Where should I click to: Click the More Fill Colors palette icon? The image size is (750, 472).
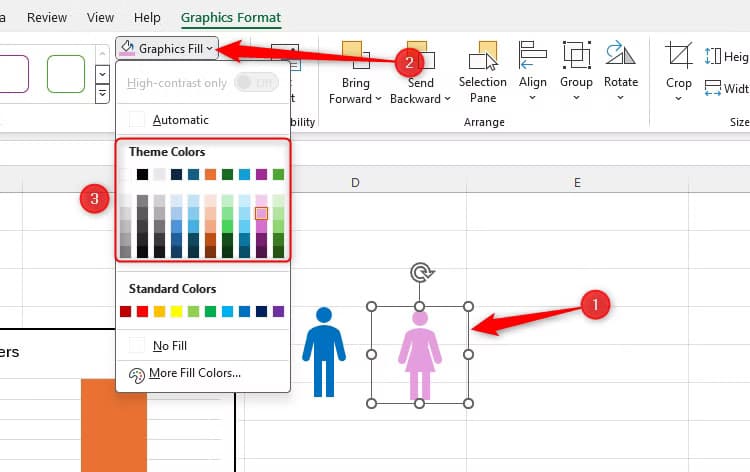tap(137, 375)
